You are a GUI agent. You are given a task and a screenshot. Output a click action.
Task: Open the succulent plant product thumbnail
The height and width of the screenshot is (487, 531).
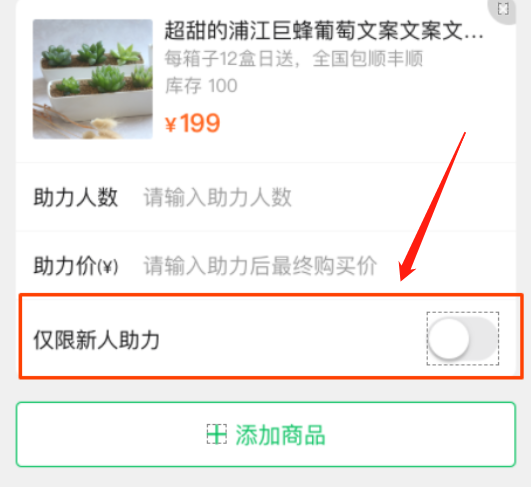pyautogui.click(x=92, y=79)
